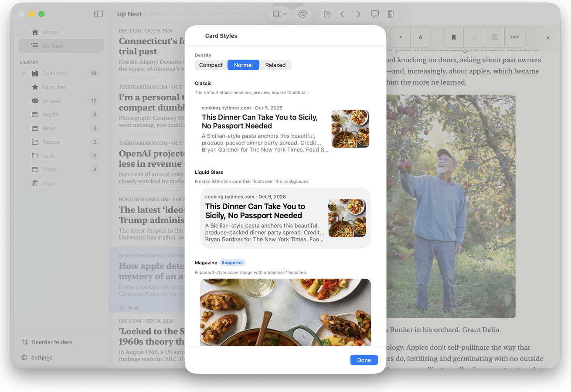Toggle the sidebar visibility icon
Image resolution: width=571 pixels, height=392 pixels.
pos(99,14)
